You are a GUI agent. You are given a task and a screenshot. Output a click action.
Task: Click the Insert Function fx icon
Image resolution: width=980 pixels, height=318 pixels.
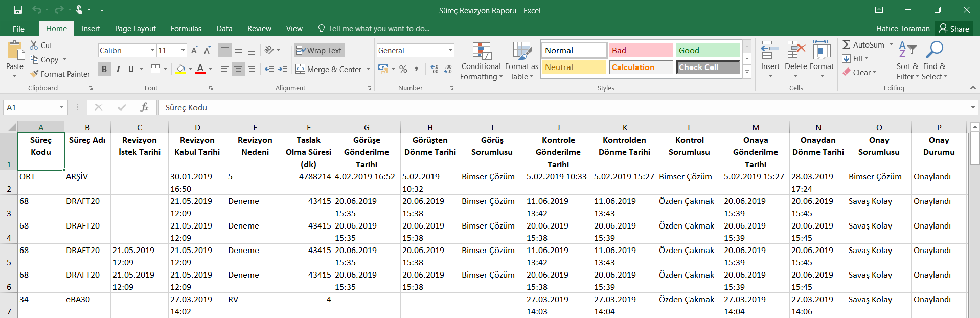[144, 107]
